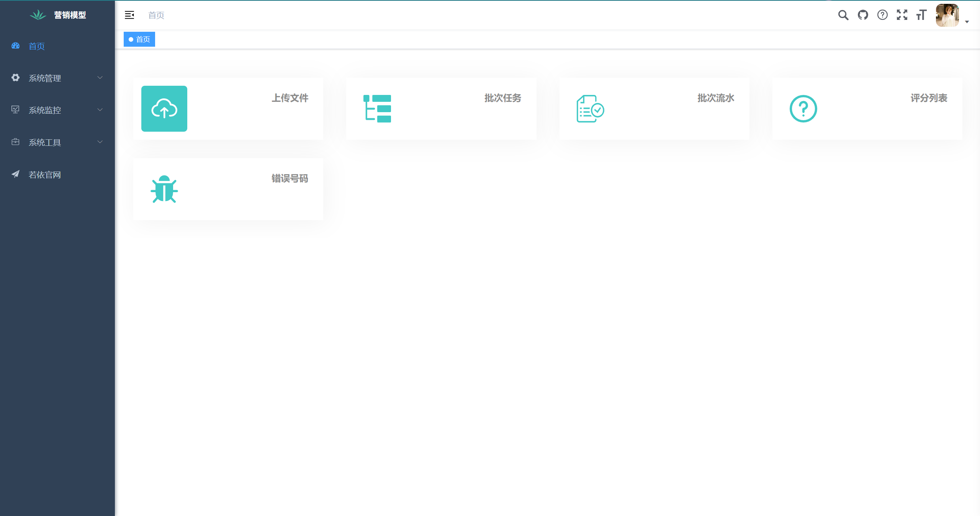Screen dimensions: 980x516
Task: Open the 错误号码 card label
Action: pyautogui.click(x=290, y=178)
